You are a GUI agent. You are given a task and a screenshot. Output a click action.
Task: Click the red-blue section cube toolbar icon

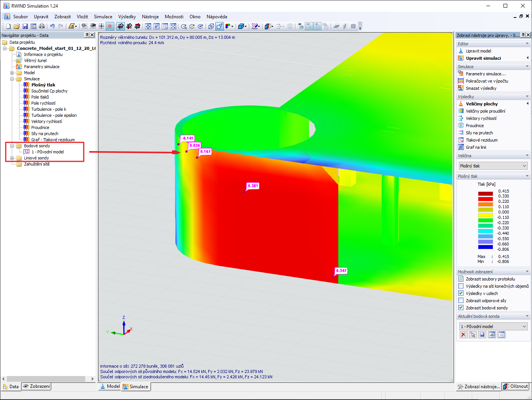[x=268, y=26]
